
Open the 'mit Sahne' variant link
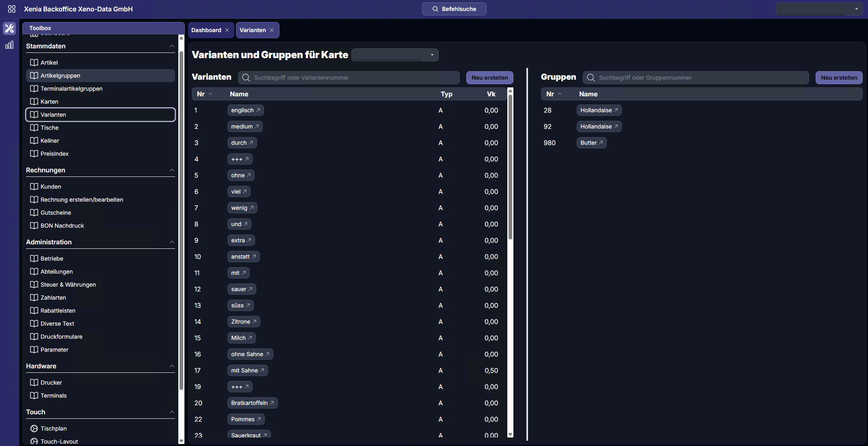(x=247, y=370)
